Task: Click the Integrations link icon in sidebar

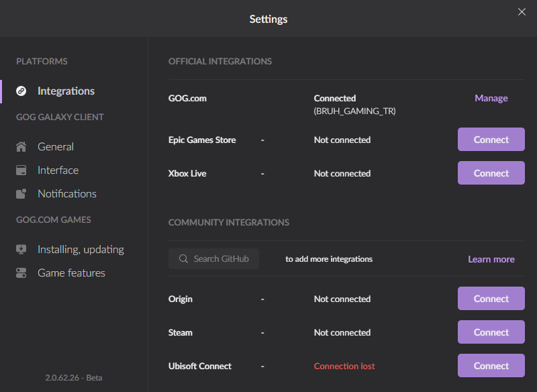Action: [21, 91]
